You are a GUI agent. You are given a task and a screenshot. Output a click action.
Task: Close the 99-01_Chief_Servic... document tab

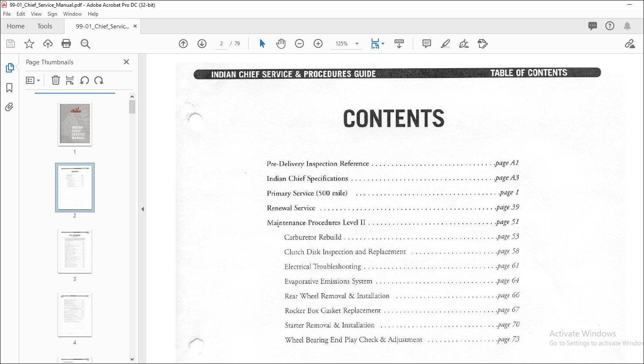(x=135, y=26)
